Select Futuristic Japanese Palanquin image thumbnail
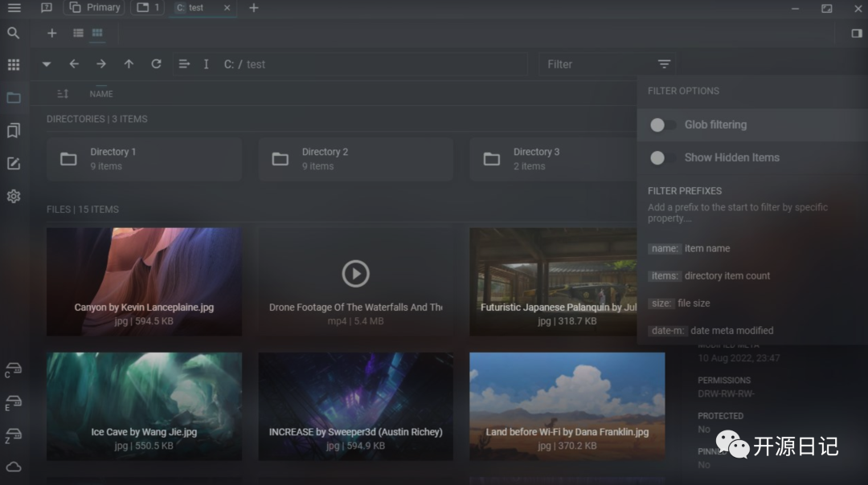This screenshot has height=485, width=868. coord(554,282)
